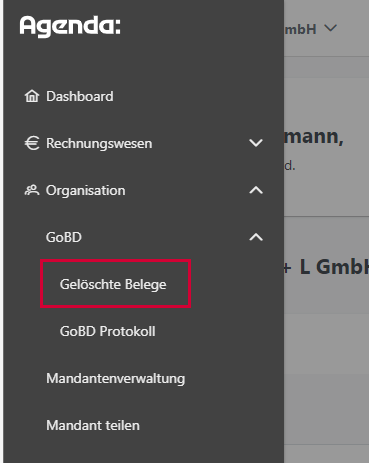Viewport: 369px width, 463px height.
Task: Open GoBD Protokoll
Action: [107, 331]
